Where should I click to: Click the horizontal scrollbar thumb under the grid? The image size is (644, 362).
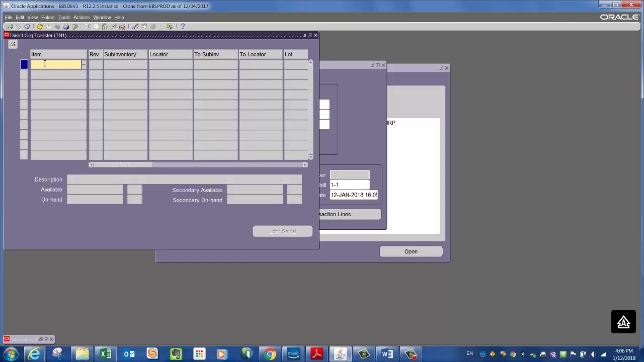coord(123,165)
